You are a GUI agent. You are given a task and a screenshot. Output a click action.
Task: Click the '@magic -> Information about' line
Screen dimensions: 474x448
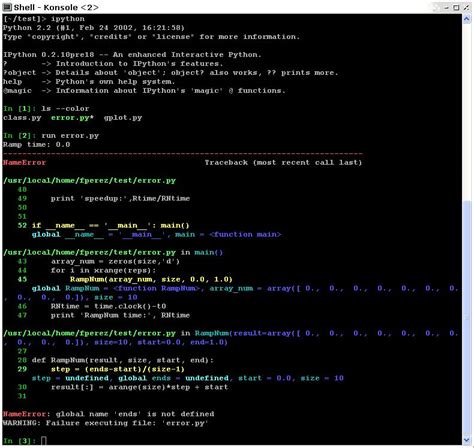click(144, 91)
